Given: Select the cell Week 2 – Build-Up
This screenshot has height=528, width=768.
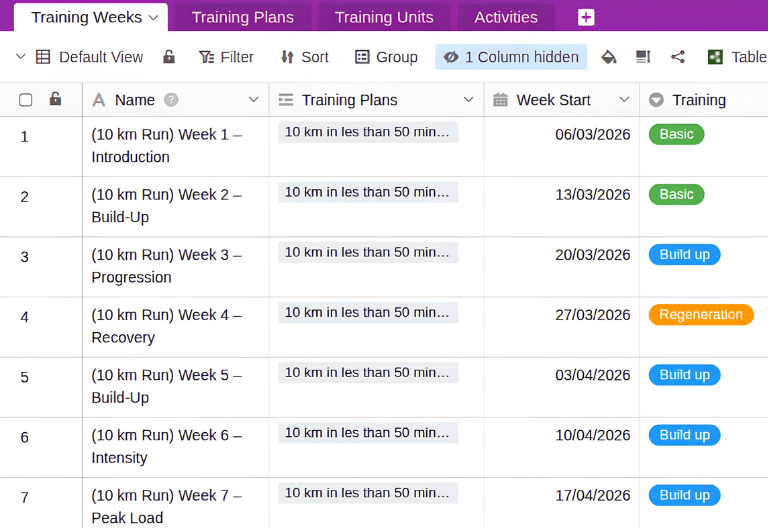Looking at the screenshot, I should point(176,207).
